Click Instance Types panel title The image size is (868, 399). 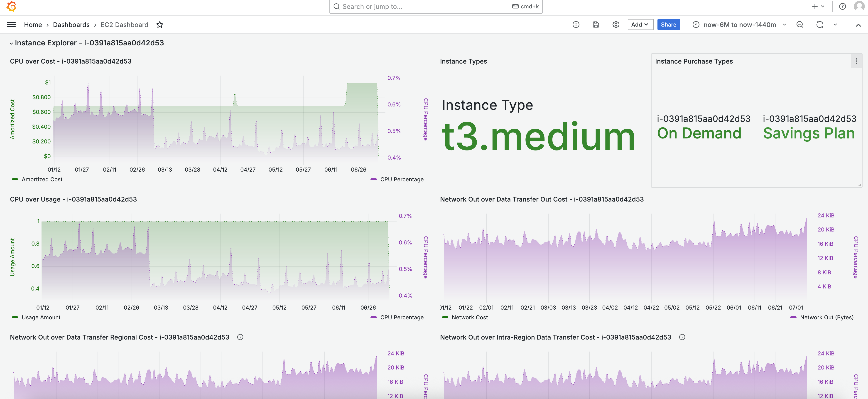click(x=463, y=61)
